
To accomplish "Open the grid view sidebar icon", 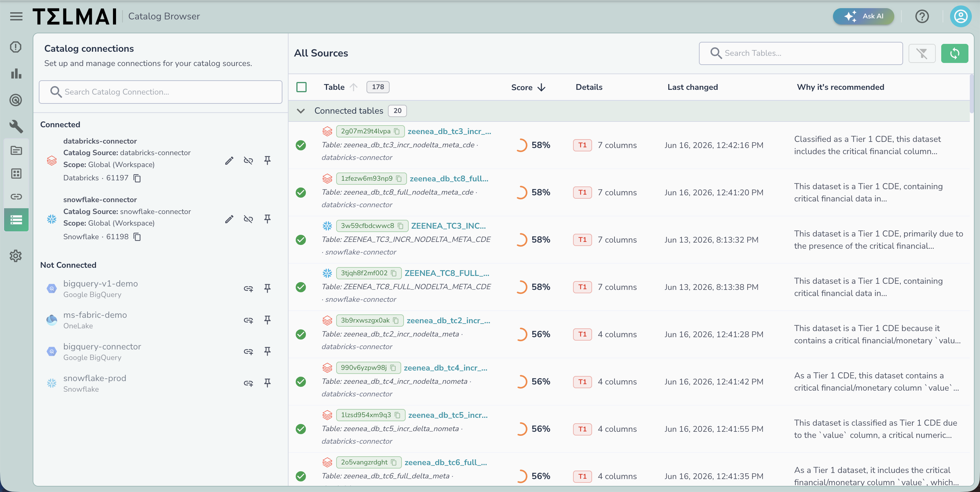I will point(16,174).
